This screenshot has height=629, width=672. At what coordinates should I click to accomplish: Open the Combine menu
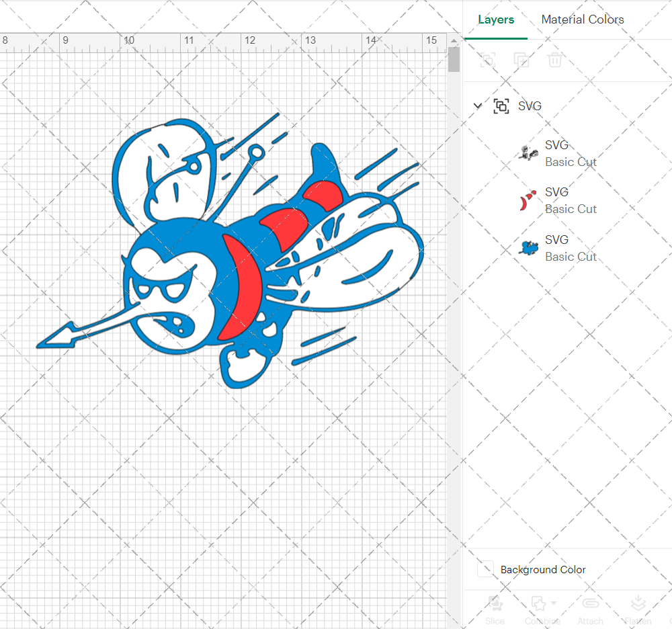pos(542,610)
